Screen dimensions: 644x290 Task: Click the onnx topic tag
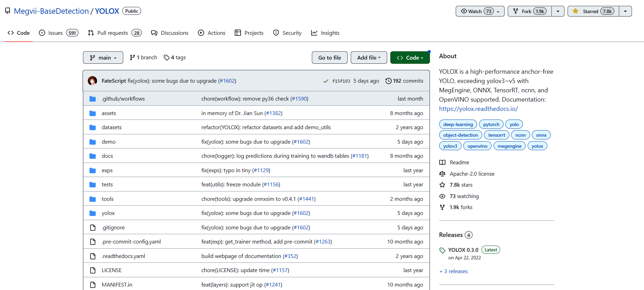(541, 135)
